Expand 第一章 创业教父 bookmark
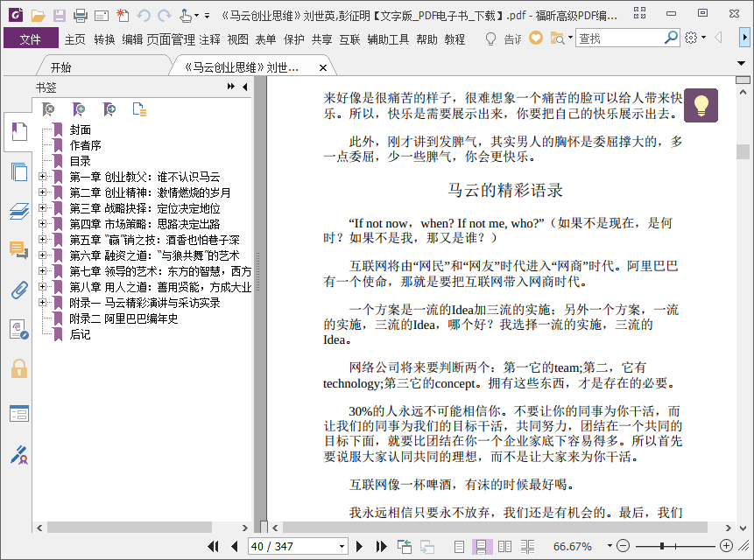 42,177
